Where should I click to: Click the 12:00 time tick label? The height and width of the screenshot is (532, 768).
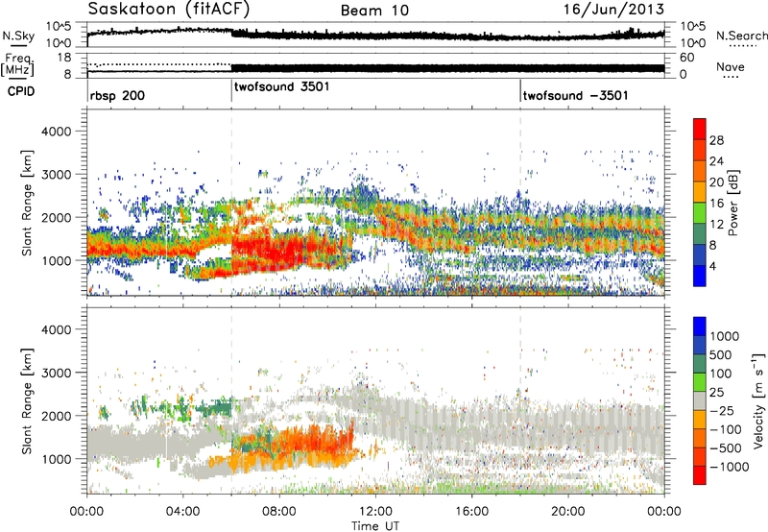(375, 512)
